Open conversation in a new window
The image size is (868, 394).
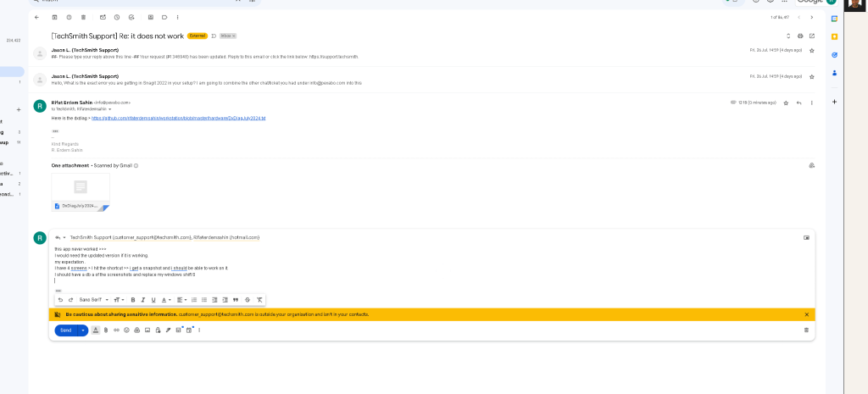click(x=812, y=36)
